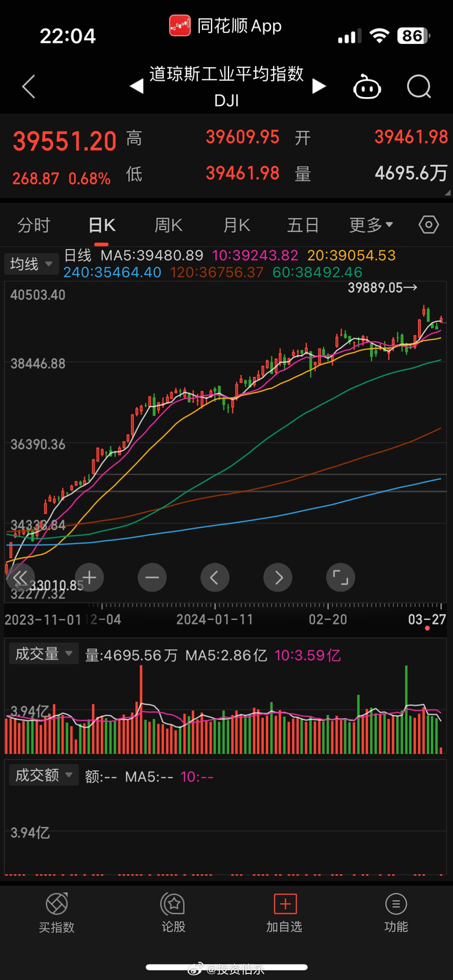Tap the 40503.40 axis price label
Image resolution: width=453 pixels, height=980 pixels.
tap(38, 295)
